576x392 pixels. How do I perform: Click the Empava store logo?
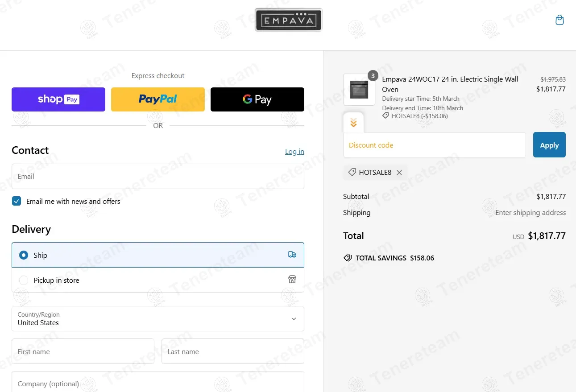[288, 20]
